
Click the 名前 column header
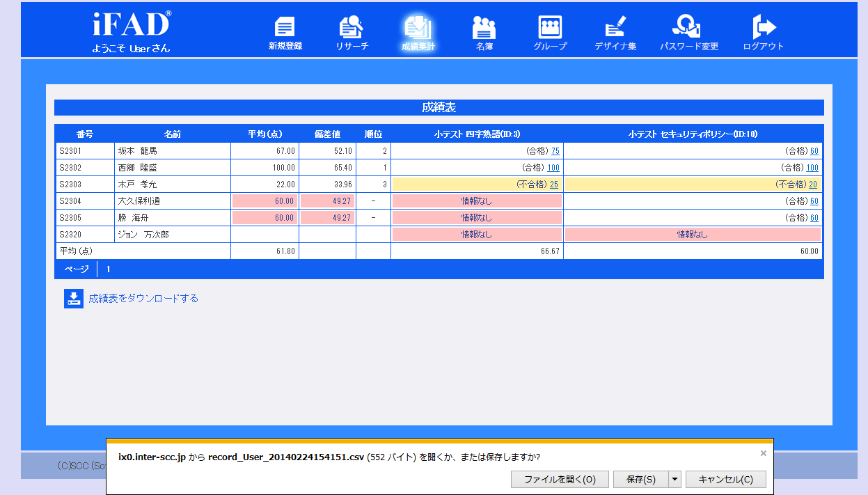(x=173, y=134)
